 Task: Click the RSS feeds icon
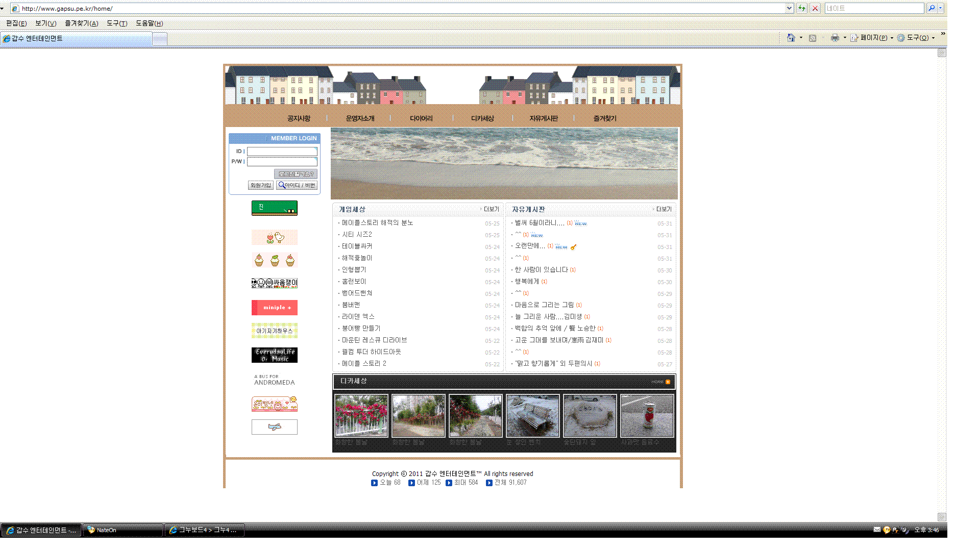813,38
